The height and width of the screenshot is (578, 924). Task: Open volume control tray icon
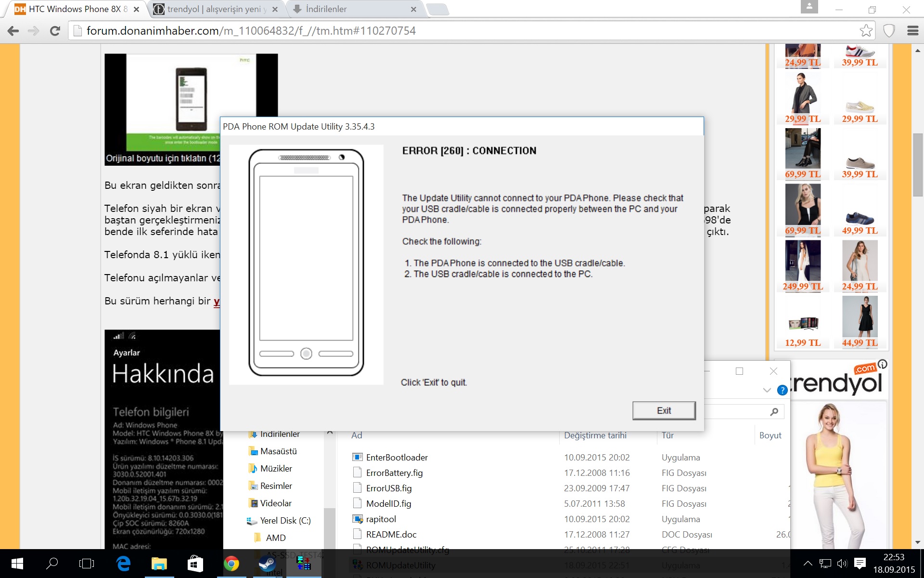pos(842,564)
